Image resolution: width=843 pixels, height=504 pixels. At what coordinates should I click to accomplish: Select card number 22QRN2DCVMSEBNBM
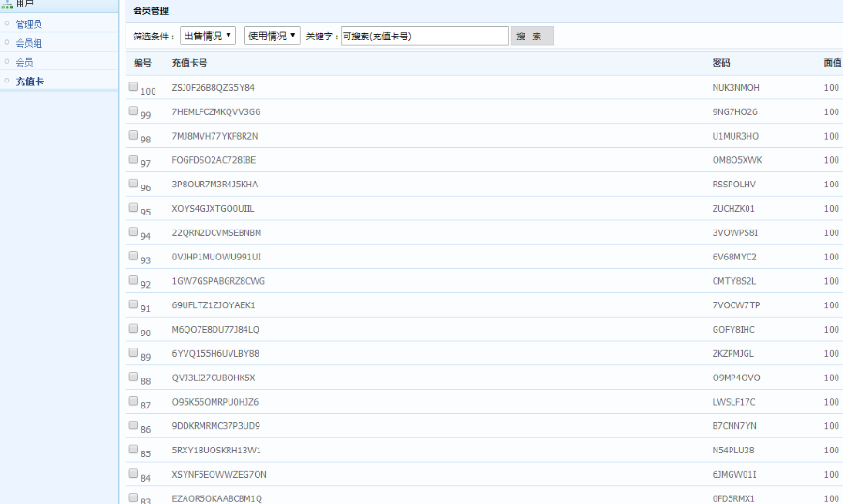tap(216, 233)
